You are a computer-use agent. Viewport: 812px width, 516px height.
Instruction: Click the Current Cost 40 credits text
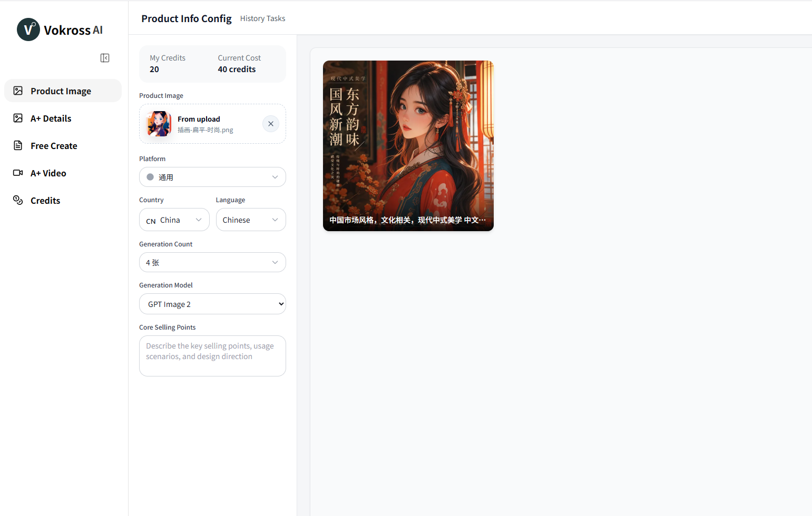tap(237, 70)
